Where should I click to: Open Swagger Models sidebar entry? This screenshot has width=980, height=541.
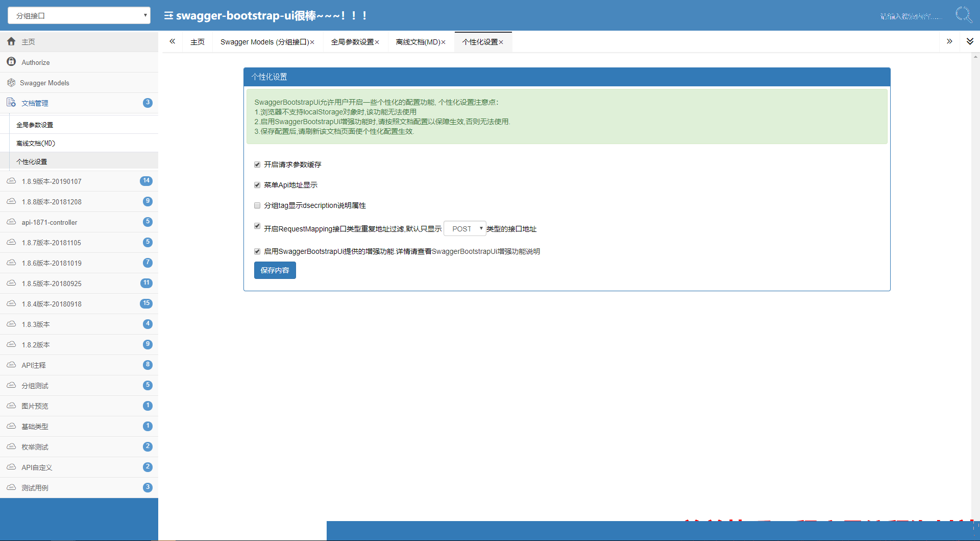79,82
